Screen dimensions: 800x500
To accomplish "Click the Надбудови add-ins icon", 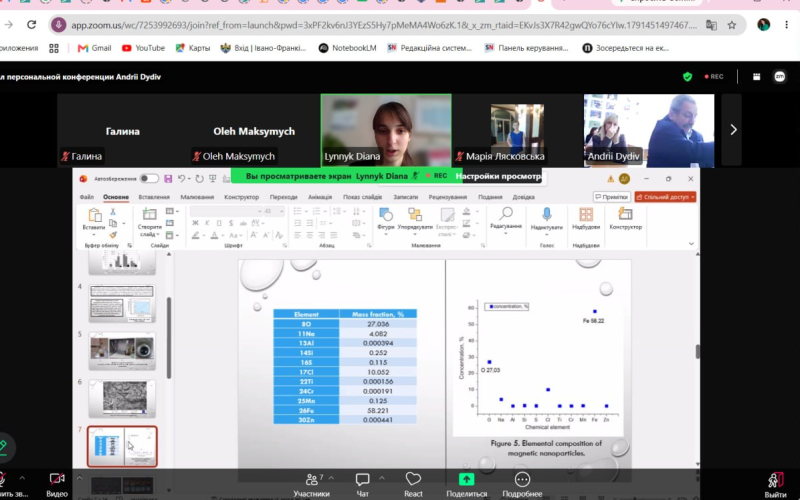I will point(586,214).
